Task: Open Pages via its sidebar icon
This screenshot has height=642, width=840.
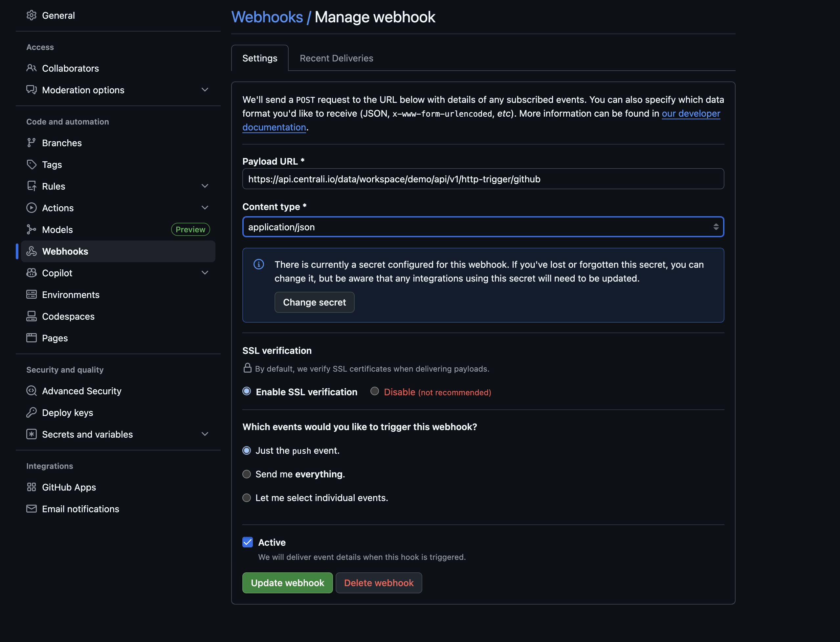Action: (32, 338)
